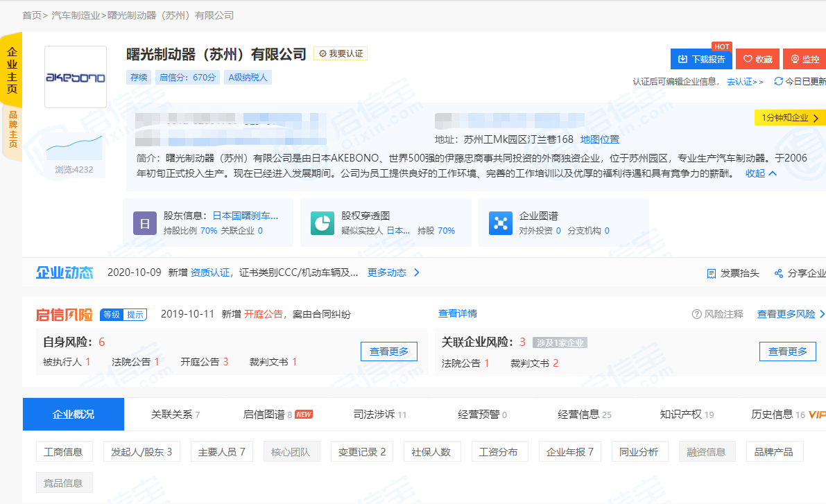Click the 涉及1家企业 grey badge
The image size is (826, 504).
[x=560, y=343]
